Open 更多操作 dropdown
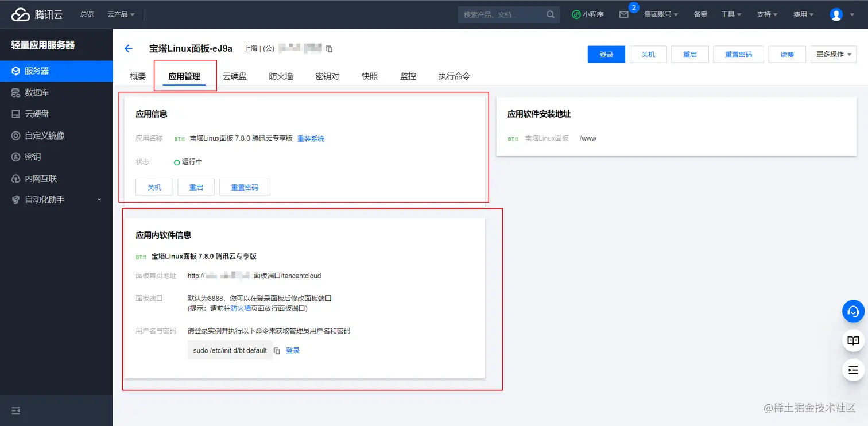Viewport: 868px width, 426px height. 833,54
